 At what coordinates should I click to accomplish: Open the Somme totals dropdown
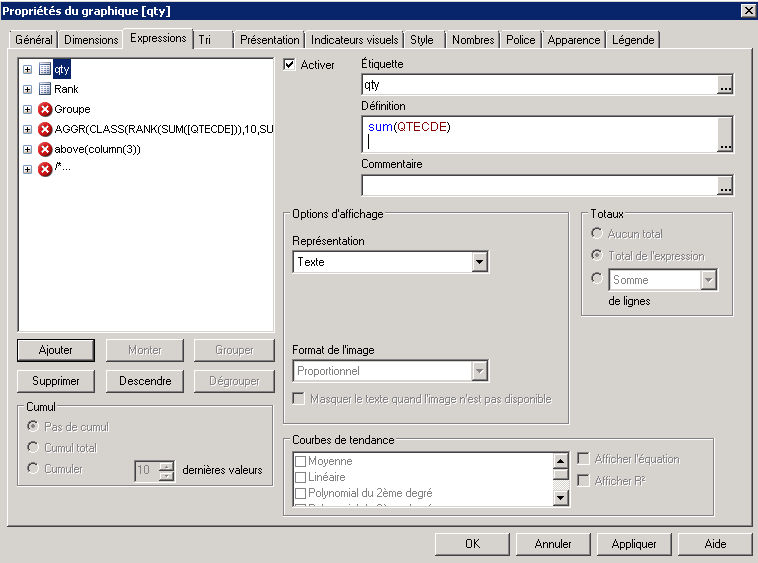pyautogui.click(x=708, y=280)
